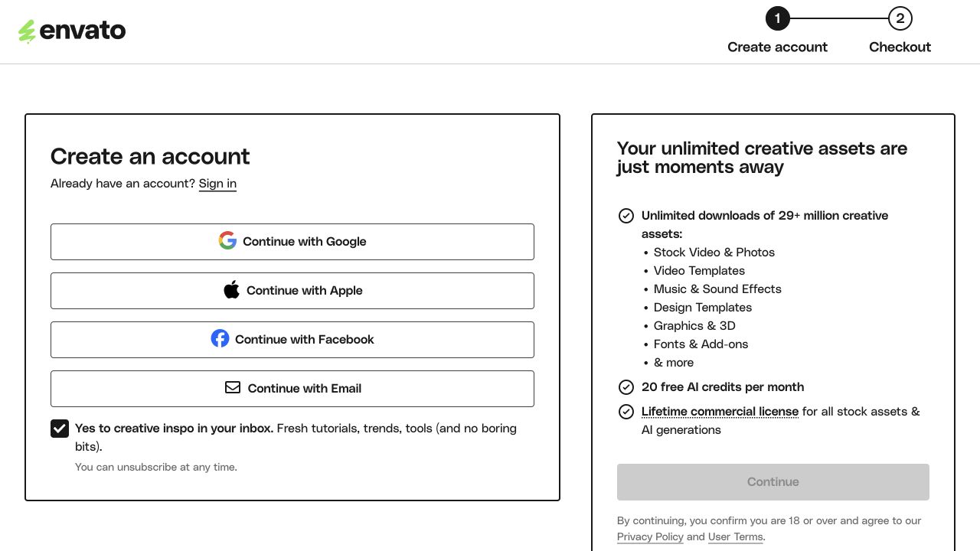Uncheck the creative inspo newsletter checkbox
Image resolution: width=980 pixels, height=551 pixels.
(x=60, y=429)
